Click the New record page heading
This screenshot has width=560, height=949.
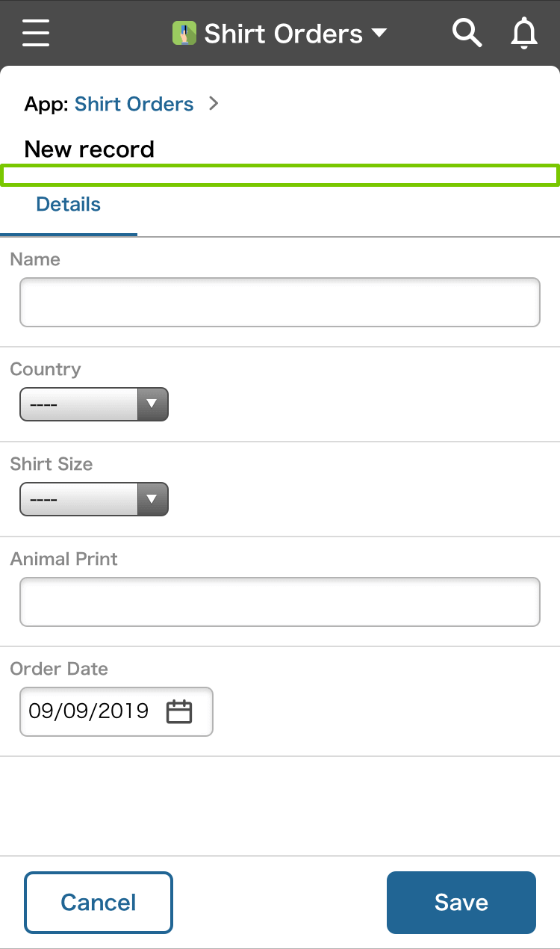pyautogui.click(x=89, y=149)
